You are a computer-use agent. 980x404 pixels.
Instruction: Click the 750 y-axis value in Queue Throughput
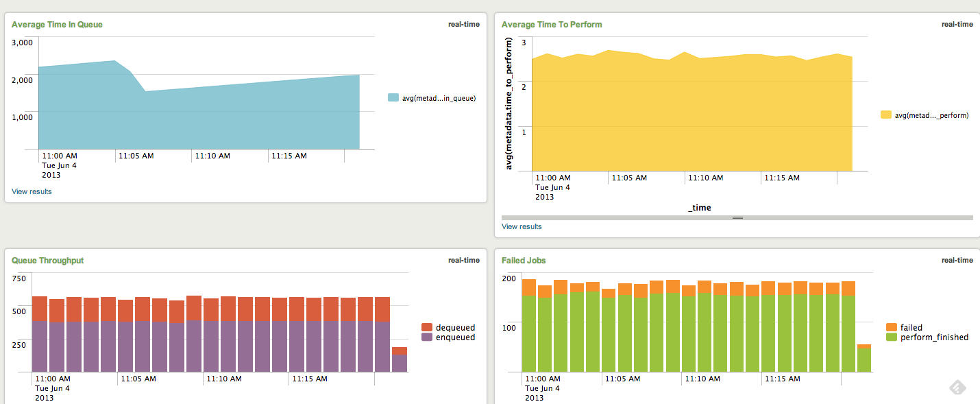(x=19, y=278)
